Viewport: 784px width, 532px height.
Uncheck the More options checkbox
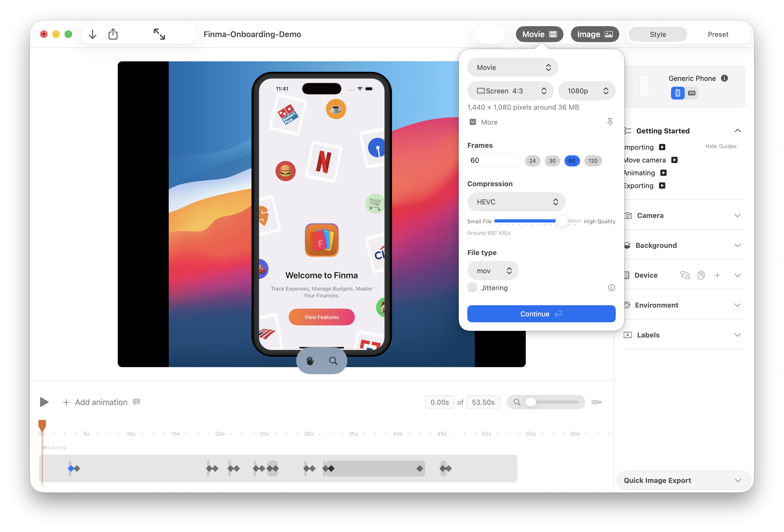point(473,122)
